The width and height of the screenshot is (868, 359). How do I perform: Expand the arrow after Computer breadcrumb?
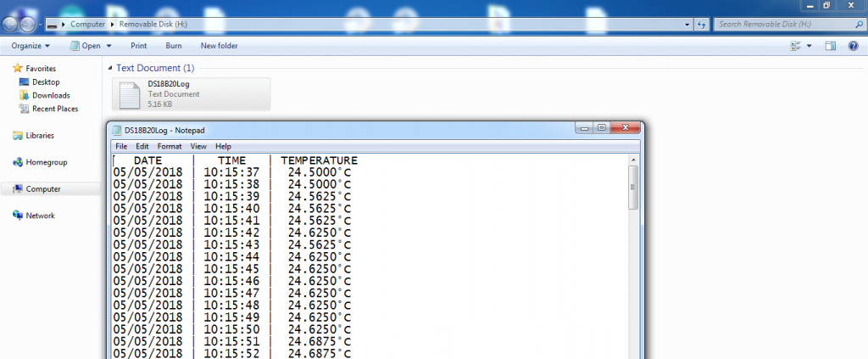pos(113,25)
